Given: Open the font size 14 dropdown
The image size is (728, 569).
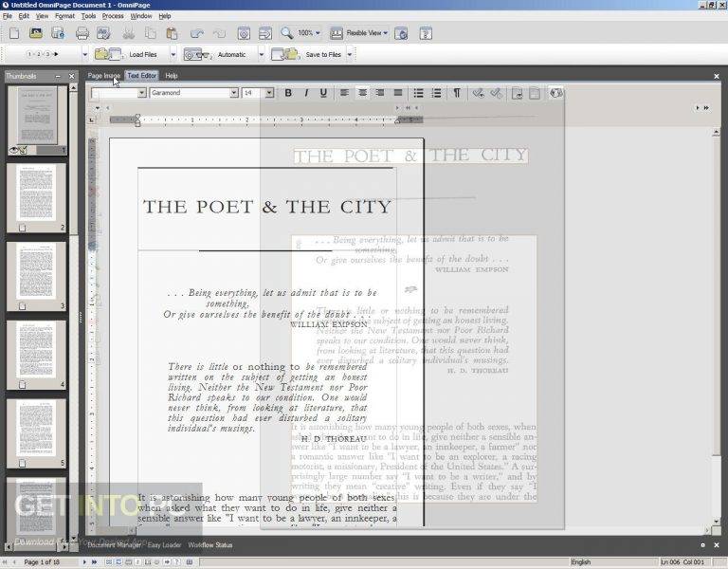Looking at the screenshot, I should pyautogui.click(x=269, y=93).
